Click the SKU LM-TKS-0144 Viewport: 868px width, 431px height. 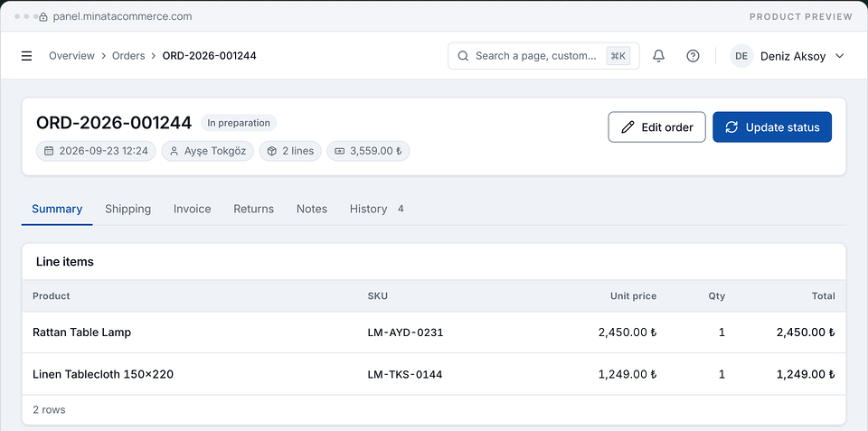click(x=405, y=375)
